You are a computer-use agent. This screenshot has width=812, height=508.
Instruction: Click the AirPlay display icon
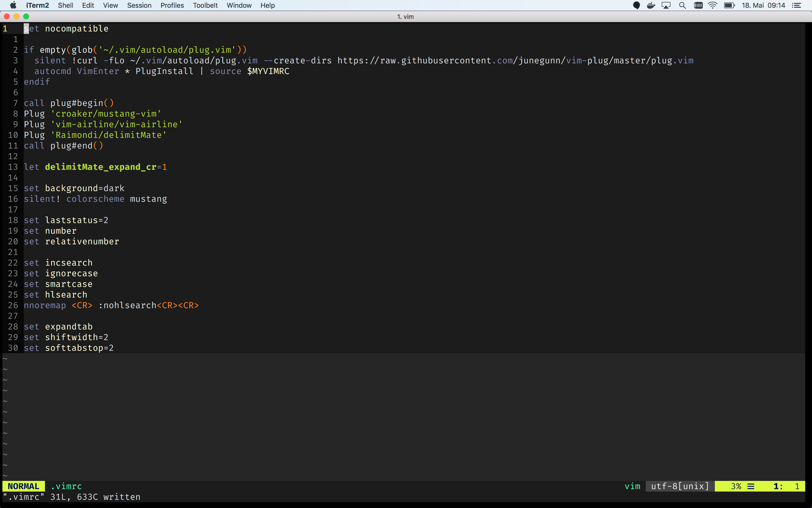pyautogui.click(x=666, y=5)
